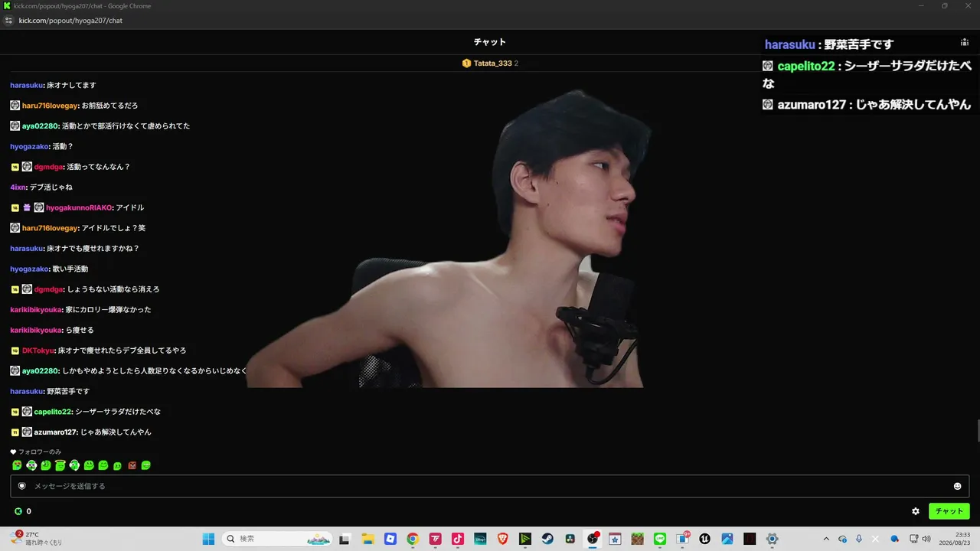
Task: Open OBS Studio from the taskbar
Action: click(593, 539)
